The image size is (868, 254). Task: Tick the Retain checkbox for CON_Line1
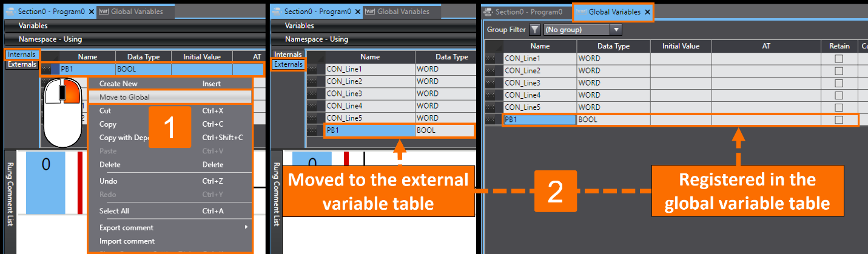coord(839,59)
